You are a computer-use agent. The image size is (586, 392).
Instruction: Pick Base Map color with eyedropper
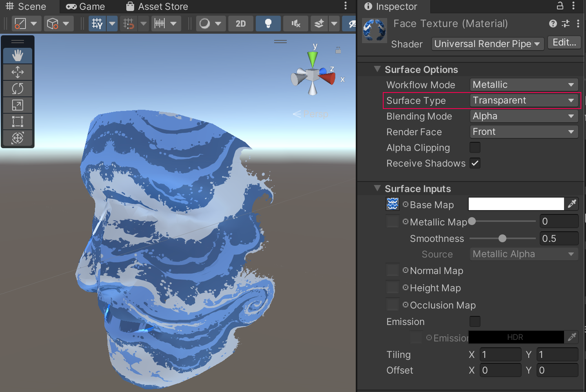572,204
